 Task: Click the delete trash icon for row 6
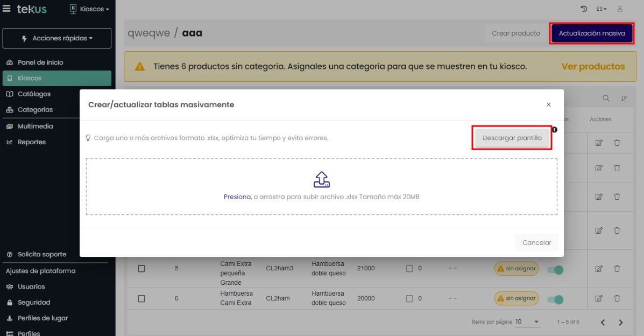tap(617, 298)
